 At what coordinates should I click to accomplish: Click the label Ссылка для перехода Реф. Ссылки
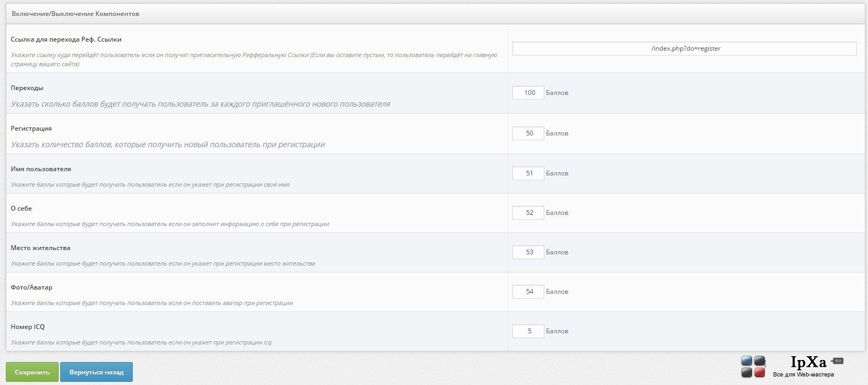[66, 39]
